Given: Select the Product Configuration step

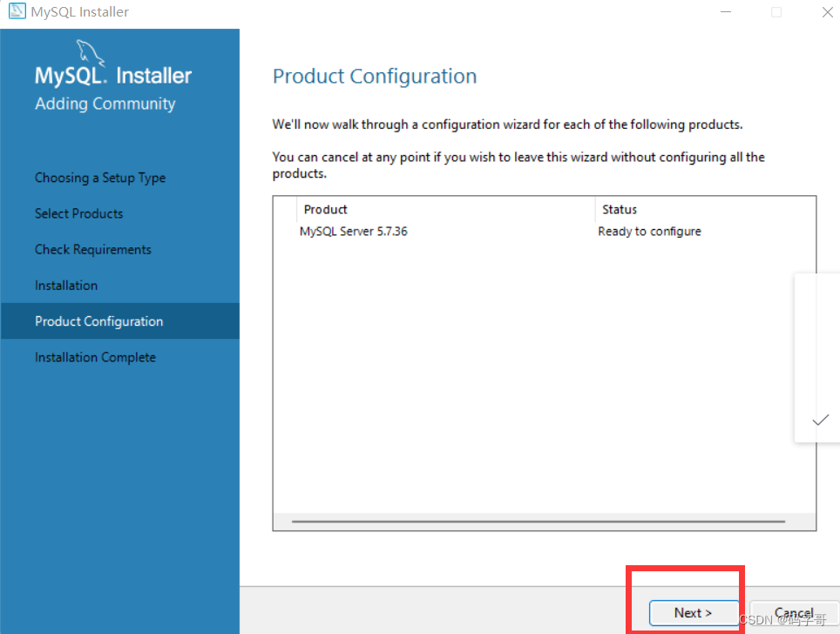Looking at the screenshot, I should pos(120,320).
